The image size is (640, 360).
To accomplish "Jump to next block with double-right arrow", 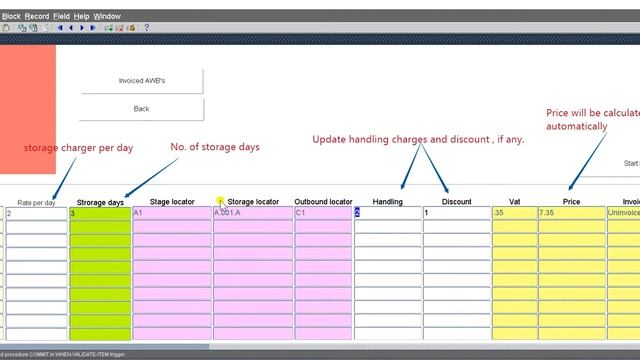I will pos(93,28).
